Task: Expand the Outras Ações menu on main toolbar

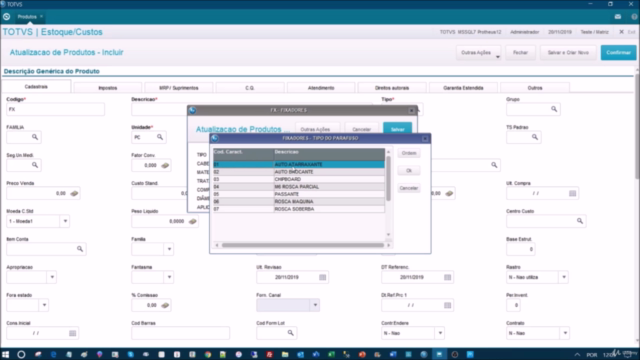Action: point(478,53)
